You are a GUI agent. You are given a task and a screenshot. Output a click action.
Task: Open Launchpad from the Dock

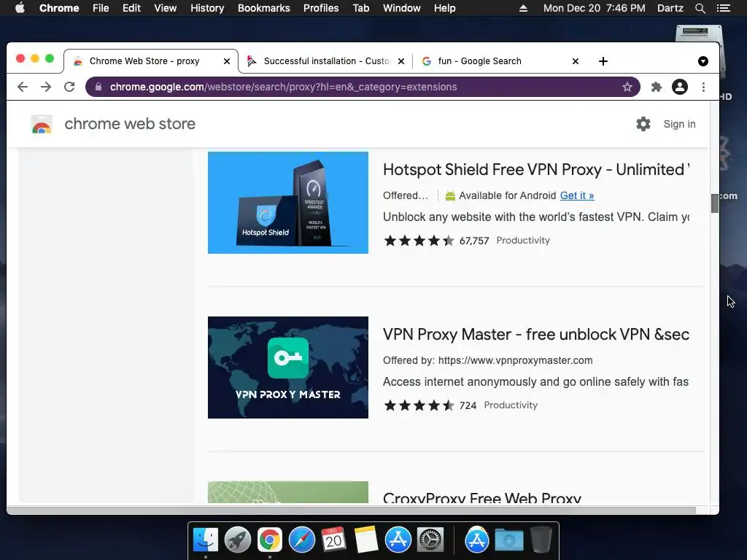238,540
